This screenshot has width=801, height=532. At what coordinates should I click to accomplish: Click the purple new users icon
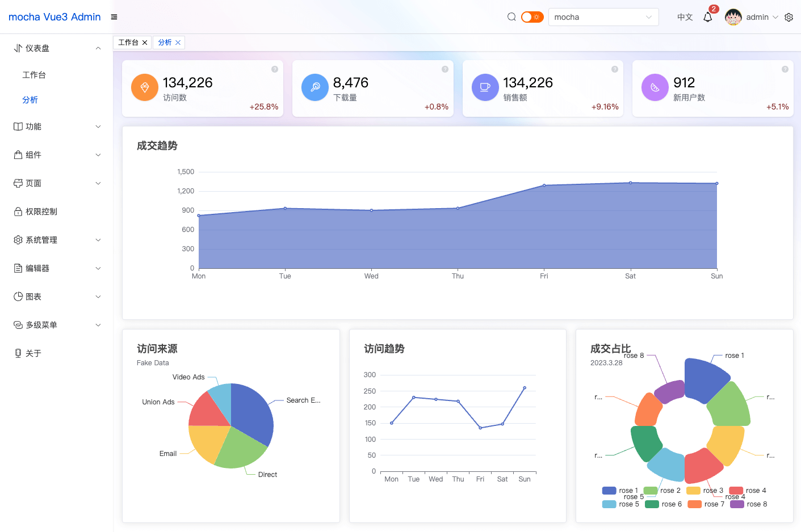(x=655, y=87)
